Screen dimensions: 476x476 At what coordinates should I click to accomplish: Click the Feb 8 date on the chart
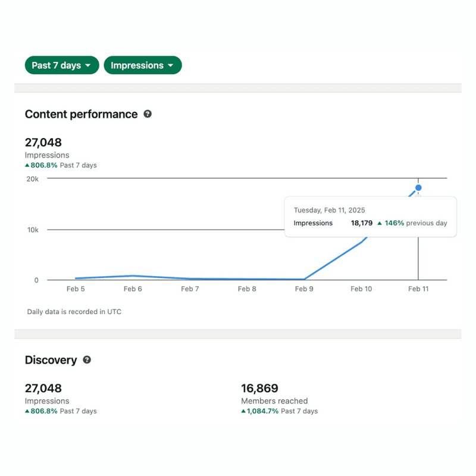point(247,289)
